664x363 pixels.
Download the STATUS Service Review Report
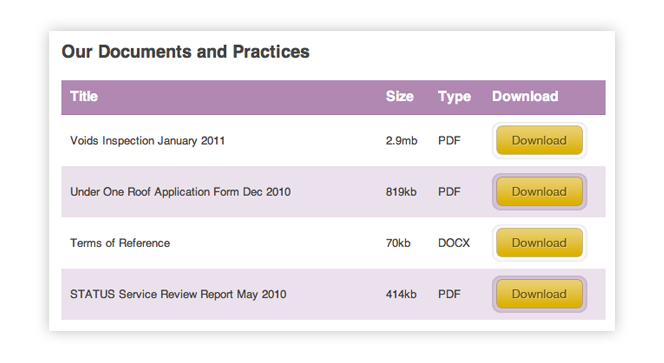(x=539, y=294)
